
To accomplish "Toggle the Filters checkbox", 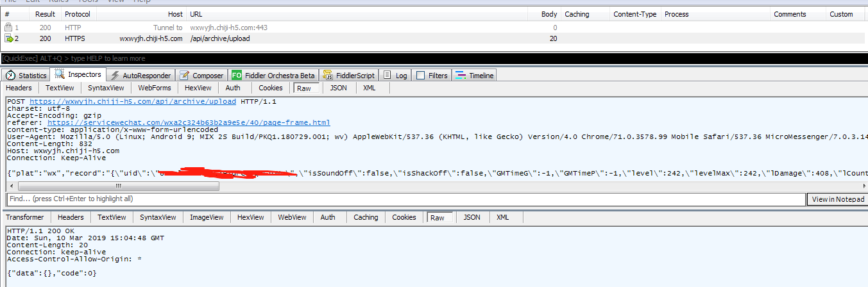I will point(421,76).
